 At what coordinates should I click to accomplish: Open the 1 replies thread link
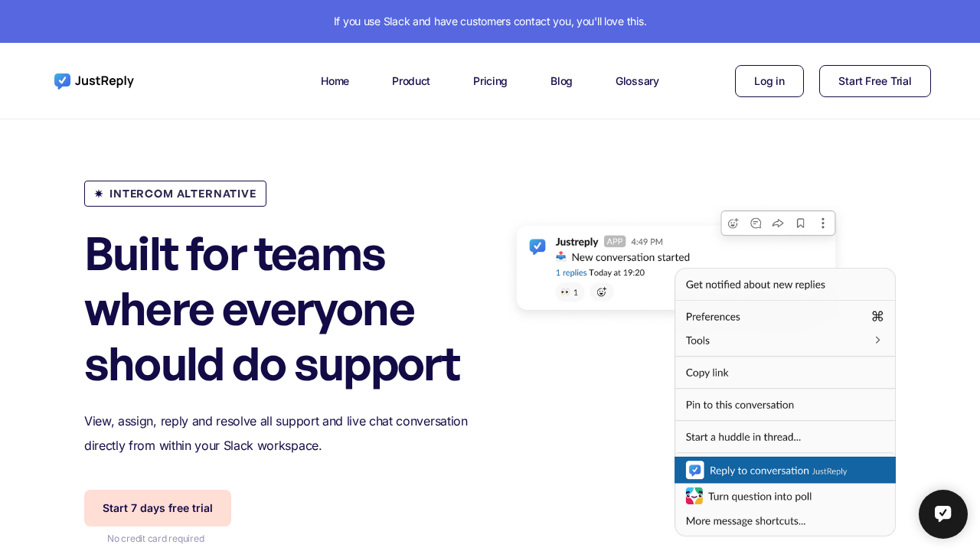tap(571, 272)
